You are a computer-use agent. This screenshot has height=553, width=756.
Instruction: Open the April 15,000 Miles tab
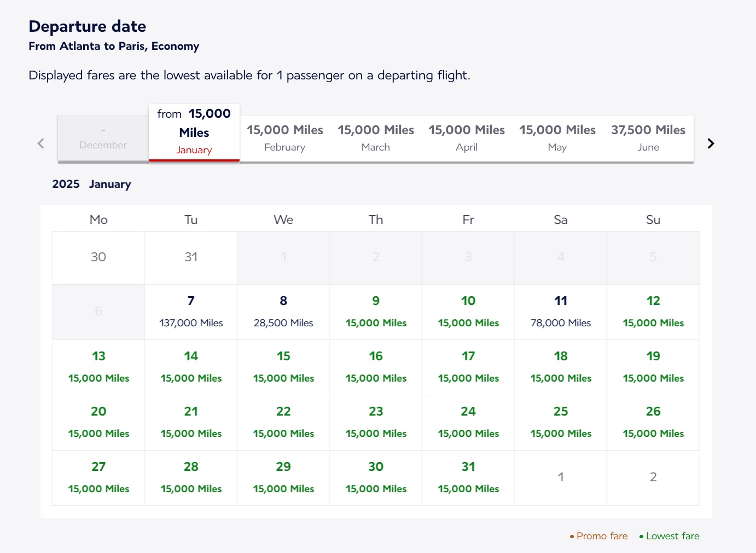pyautogui.click(x=467, y=138)
